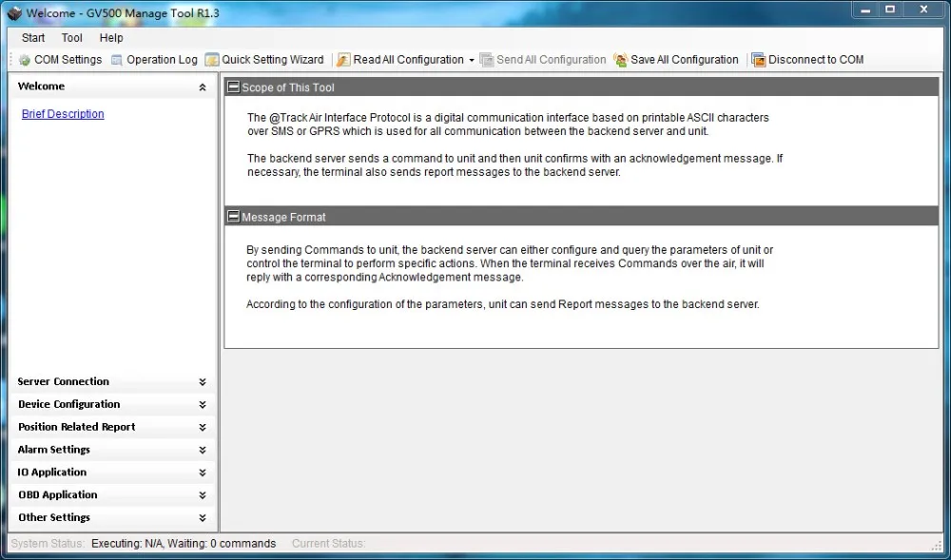
Task: Launch the Quick Setting Wizard
Action: point(272,60)
